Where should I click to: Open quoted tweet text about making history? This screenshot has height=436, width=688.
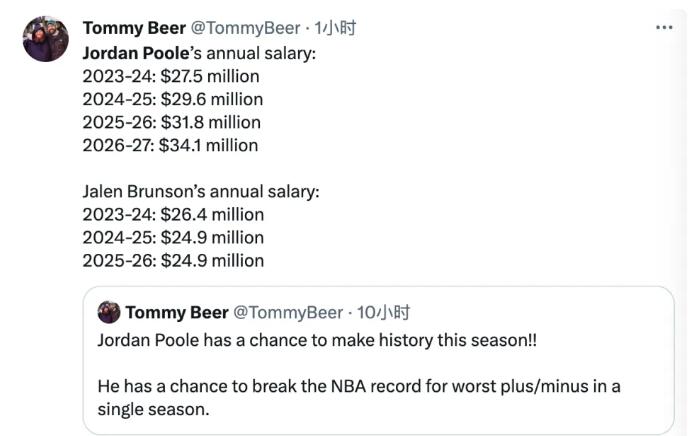pyautogui.click(x=317, y=339)
